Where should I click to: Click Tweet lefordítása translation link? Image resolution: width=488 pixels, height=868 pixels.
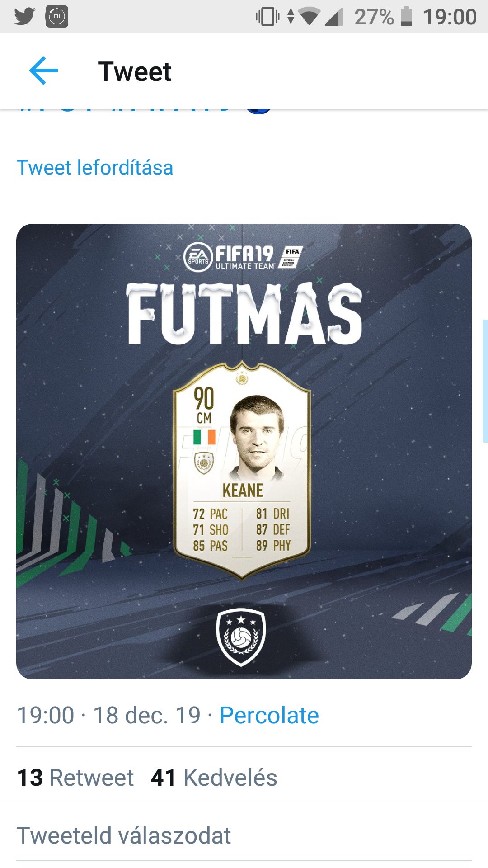pyautogui.click(x=95, y=168)
